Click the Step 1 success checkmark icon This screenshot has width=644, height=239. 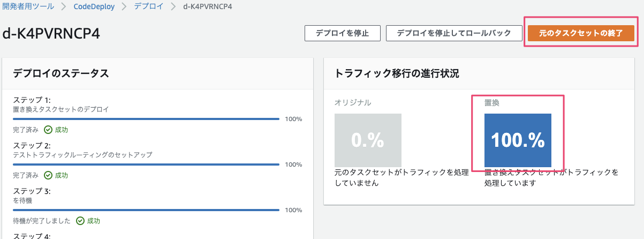[x=48, y=130]
